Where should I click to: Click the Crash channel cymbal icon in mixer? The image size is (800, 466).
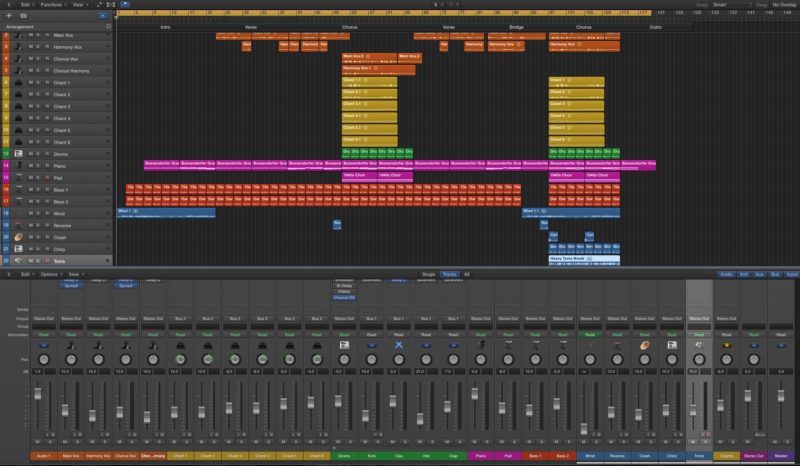click(644, 346)
